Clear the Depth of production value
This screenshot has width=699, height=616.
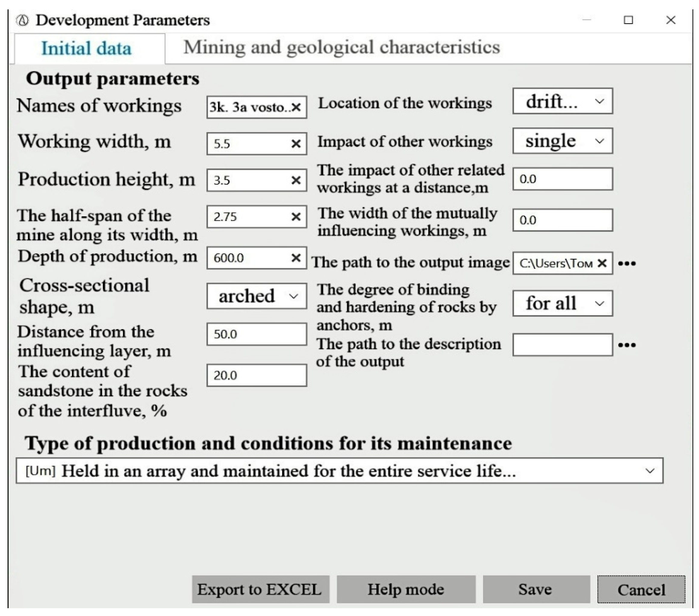point(296,258)
